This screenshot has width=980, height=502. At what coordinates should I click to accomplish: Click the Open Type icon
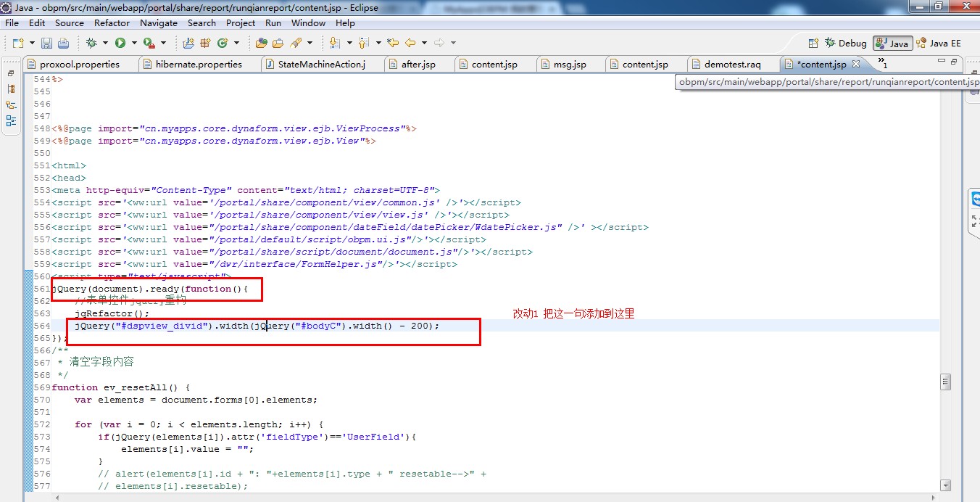tap(262, 43)
